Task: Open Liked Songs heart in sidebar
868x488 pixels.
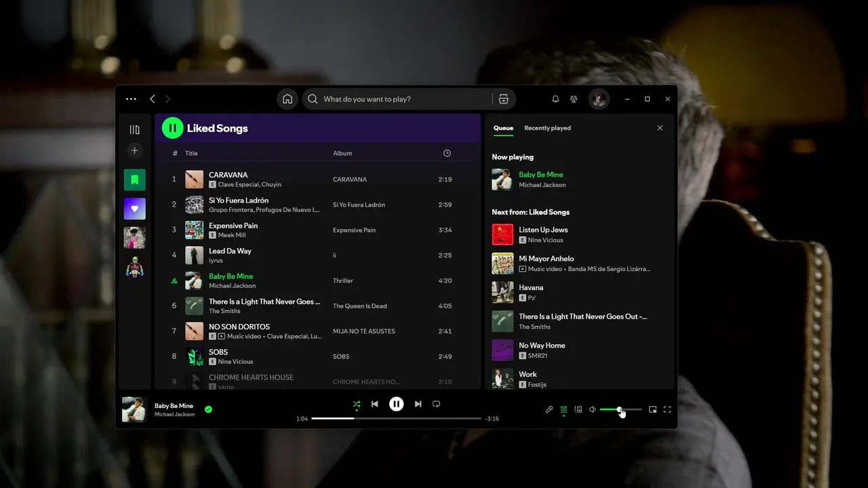Action: pyautogui.click(x=134, y=209)
